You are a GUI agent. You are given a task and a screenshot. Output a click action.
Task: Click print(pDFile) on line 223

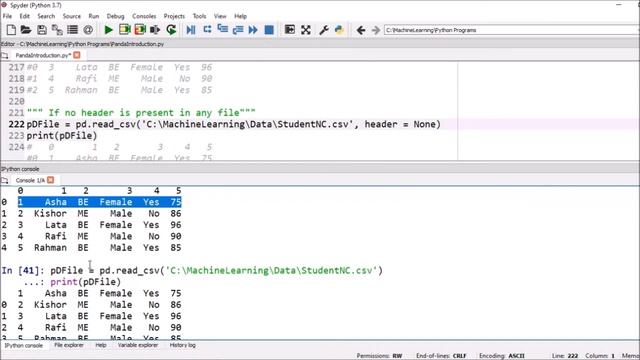point(62,136)
